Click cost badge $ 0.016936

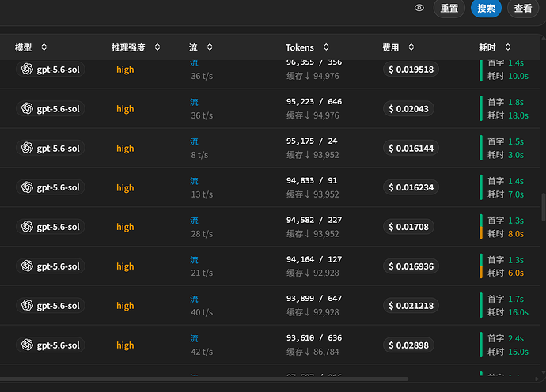click(x=411, y=266)
